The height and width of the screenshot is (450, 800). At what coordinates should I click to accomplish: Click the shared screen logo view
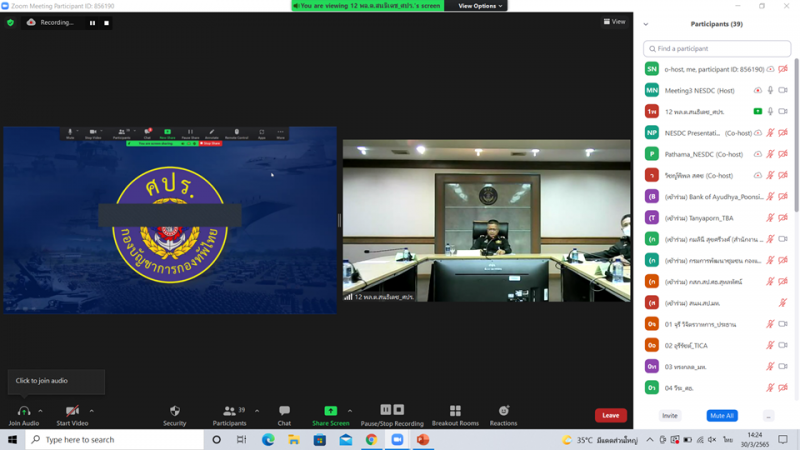pyautogui.click(x=170, y=220)
